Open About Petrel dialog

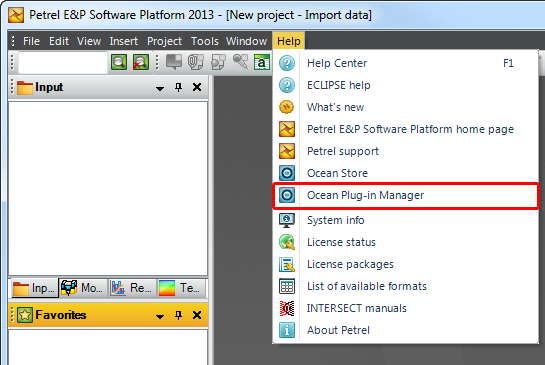pyautogui.click(x=406, y=330)
